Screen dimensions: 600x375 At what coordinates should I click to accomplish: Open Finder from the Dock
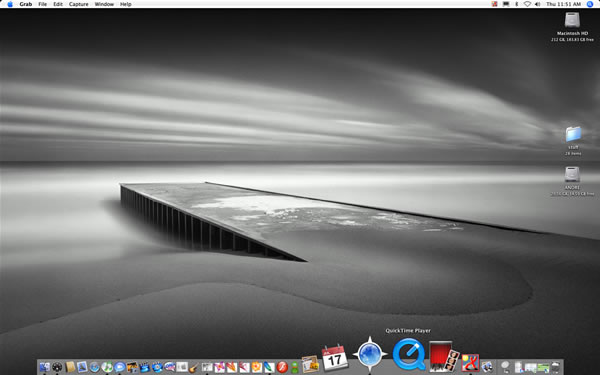(x=44, y=367)
